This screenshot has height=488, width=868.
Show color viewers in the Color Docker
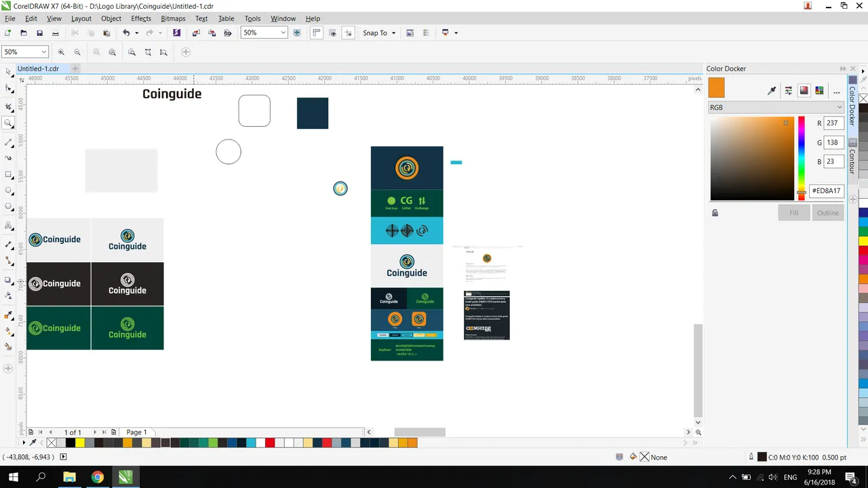pos(804,91)
